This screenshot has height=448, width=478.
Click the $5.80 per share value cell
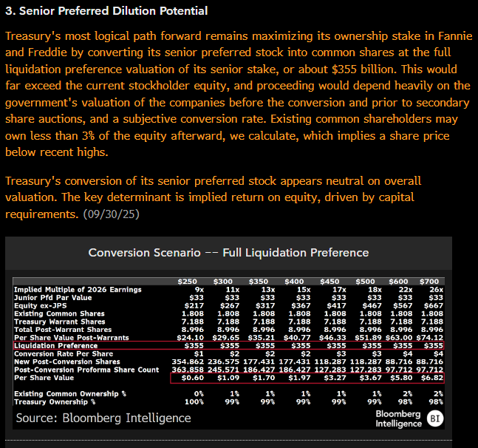(401, 378)
